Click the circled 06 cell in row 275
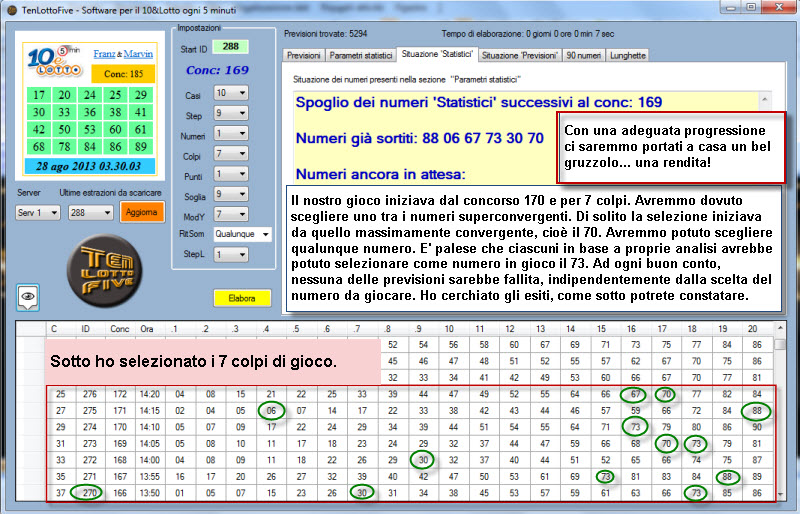800x514 pixels. (x=271, y=411)
